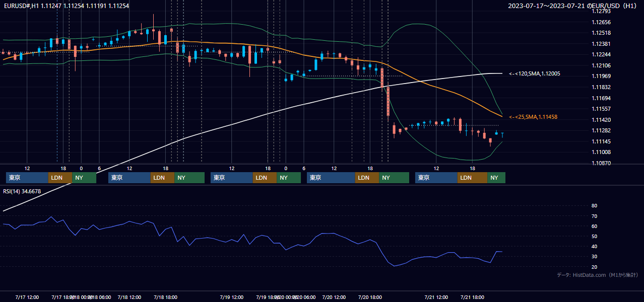The image size is (644, 302).
Task: Click price axis value 1.11008
Action: click(x=601, y=152)
